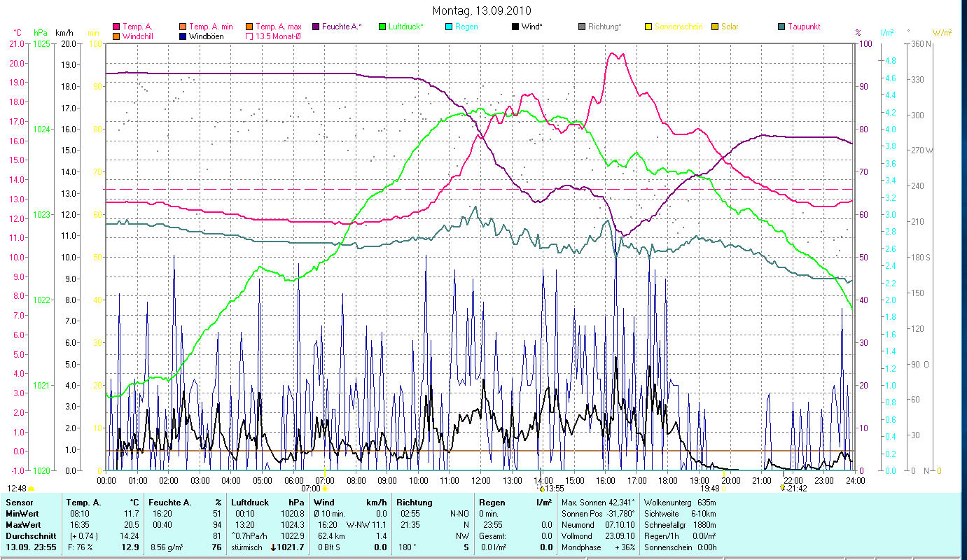Click the moonset marker at 21:42
967x560 pixels.
point(782,488)
